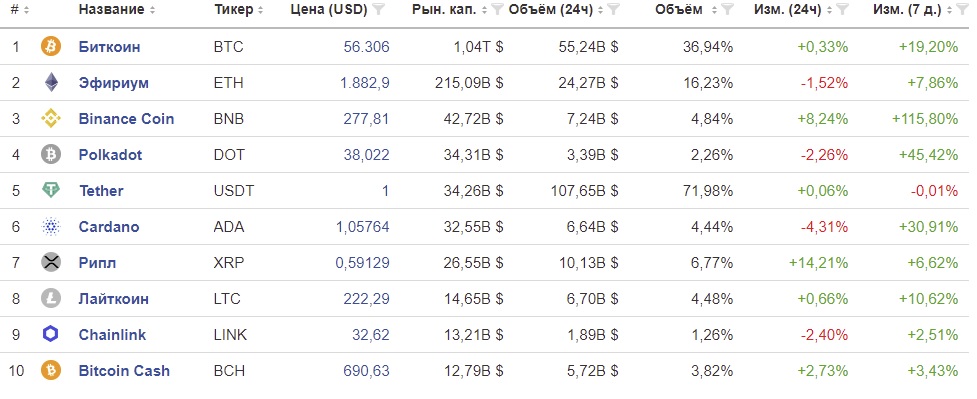The height and width of the screenshot is (399, 977).
Task: Click the Litecoin logo icon
Action: tap(51, 299)
